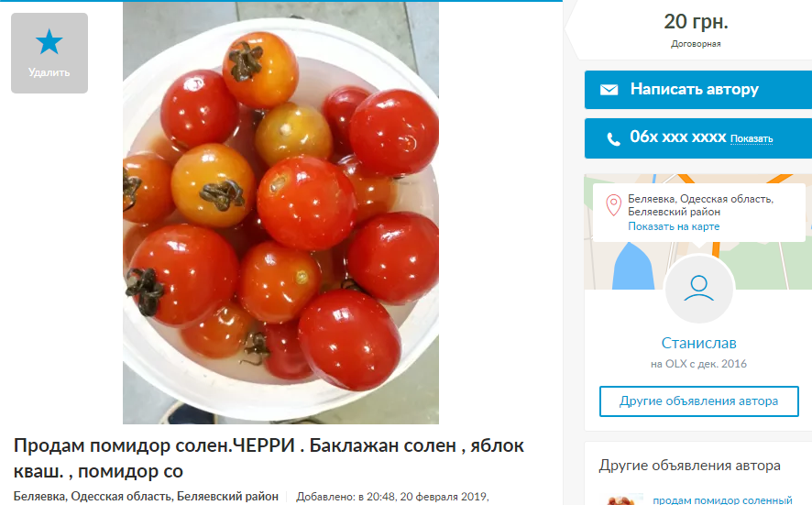Click the red map pin icon
The width and height of the screenshot is (812, 505).
pos(614,205)
